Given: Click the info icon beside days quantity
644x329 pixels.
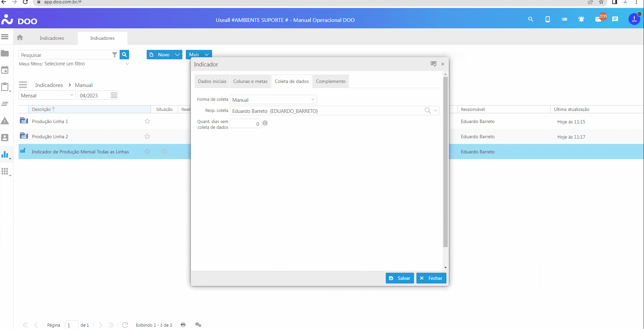Looking at the screenshot, I should point(265,123).
